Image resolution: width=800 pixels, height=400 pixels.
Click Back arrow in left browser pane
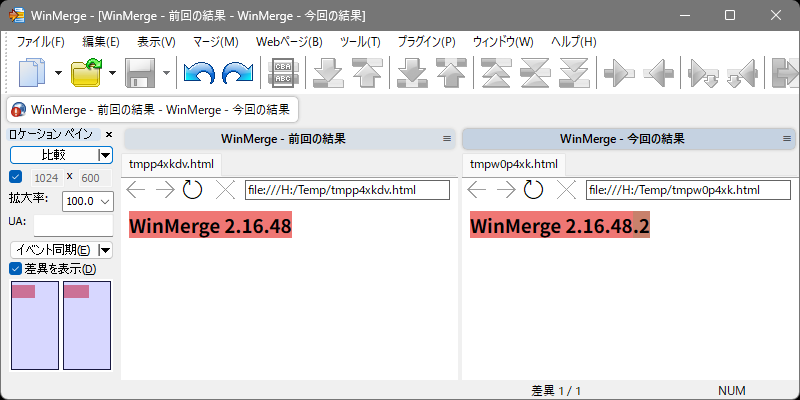click(x=135, y=190)
